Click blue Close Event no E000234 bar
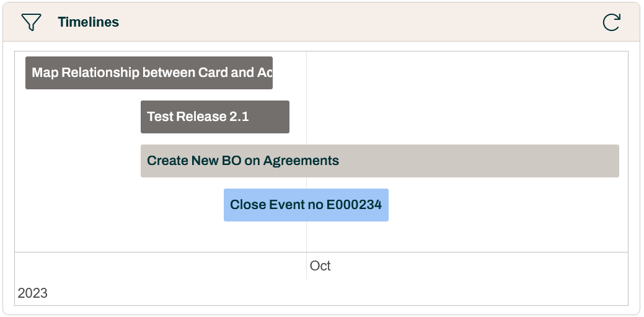The width and height of the screenshot is (644, 317). point(306,205)
